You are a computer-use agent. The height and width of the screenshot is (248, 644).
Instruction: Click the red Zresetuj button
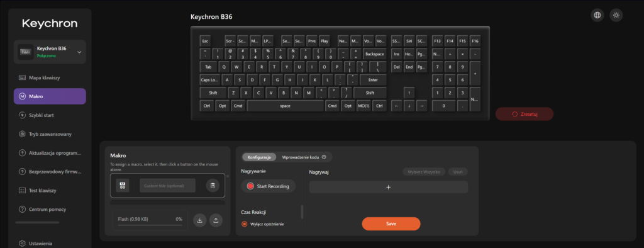pyautogui.click(x=525, y=114)
